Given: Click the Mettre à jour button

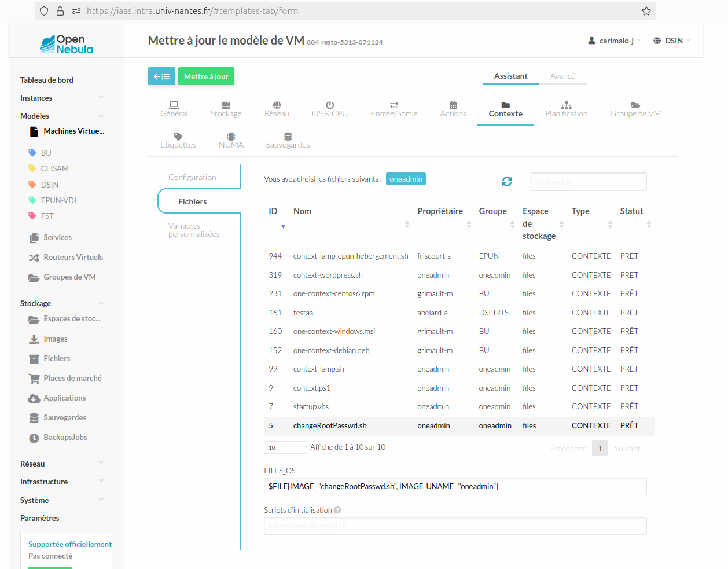Looking at the screenshot, I should tap(206, 76).
